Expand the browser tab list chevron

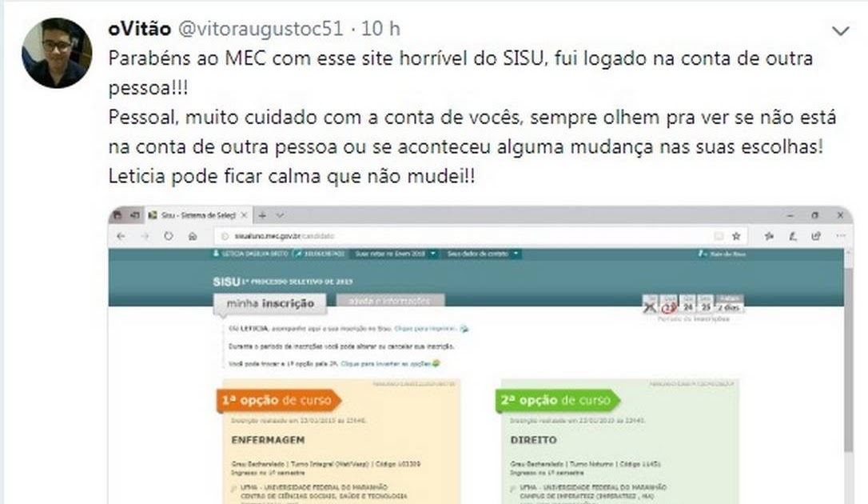[x=280, y=215]
